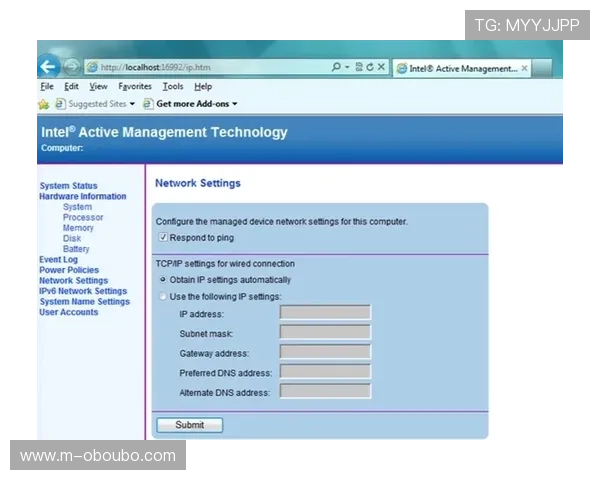Open the System Status link
Screen dimensions: 600x480
coord(68,186)
